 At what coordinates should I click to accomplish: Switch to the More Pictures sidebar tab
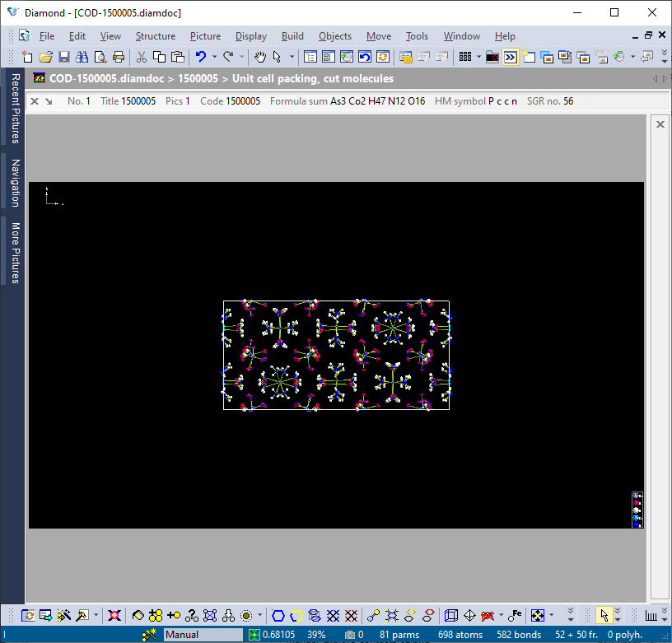(x=13, y=253)
